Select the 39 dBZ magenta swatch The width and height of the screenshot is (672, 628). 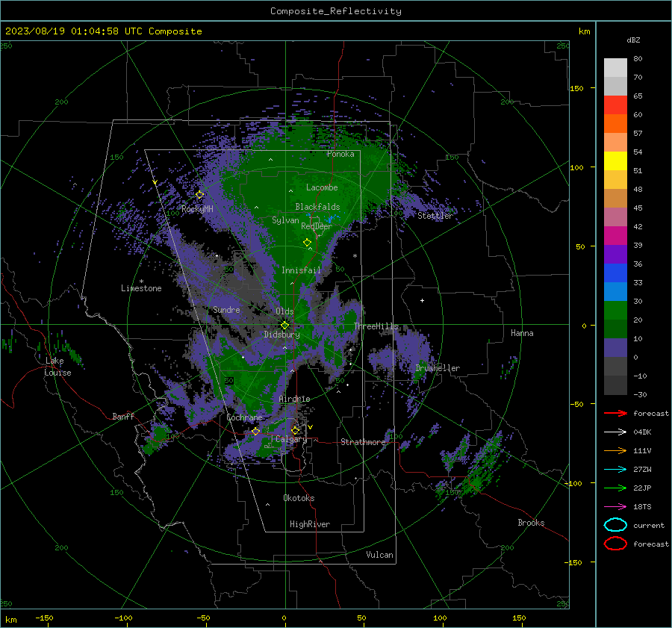pyautogui.click(x=615, y=236)
